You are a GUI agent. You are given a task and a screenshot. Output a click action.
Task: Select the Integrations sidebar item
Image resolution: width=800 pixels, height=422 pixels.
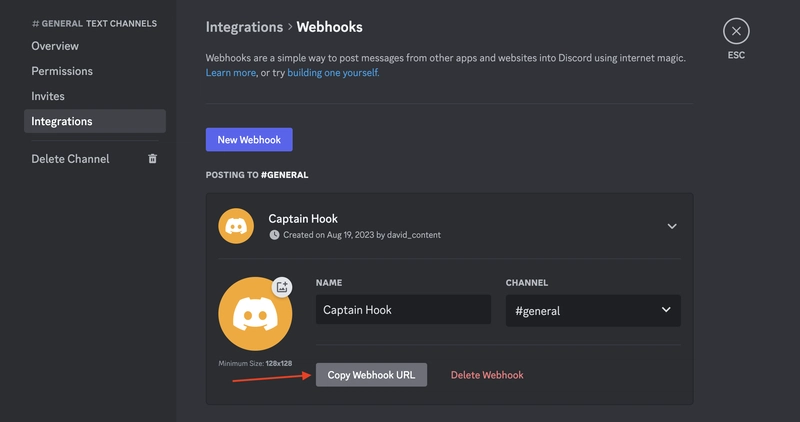[94, 121]
